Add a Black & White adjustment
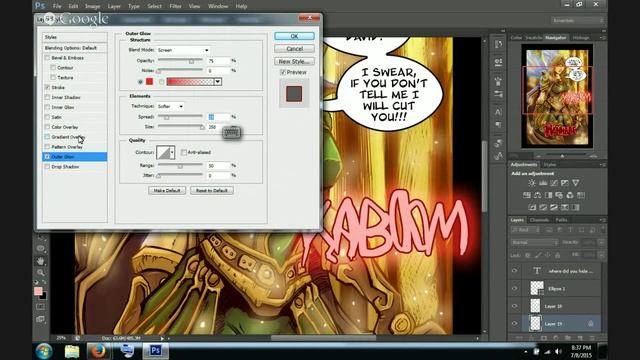Image resolution: width=640 pixels, height=360 pixels. click(548, 195)
